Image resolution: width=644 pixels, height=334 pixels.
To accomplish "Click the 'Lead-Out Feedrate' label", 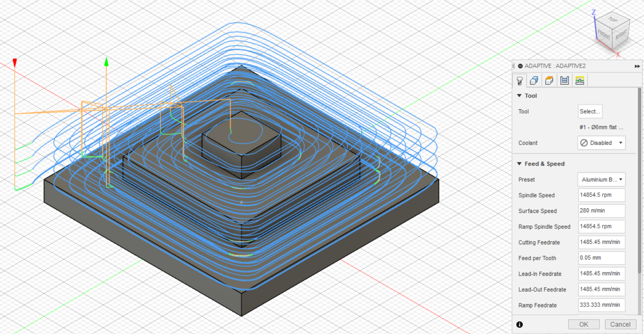I will coord(542,290).
